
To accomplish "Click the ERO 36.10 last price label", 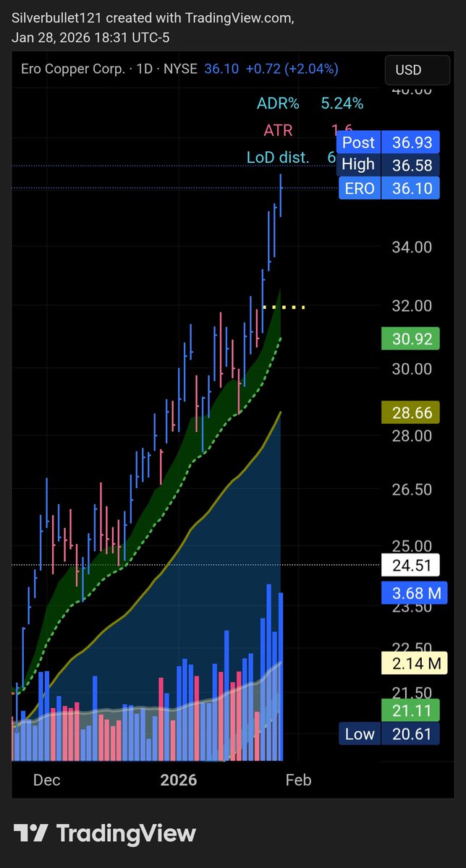I will 388,188.
